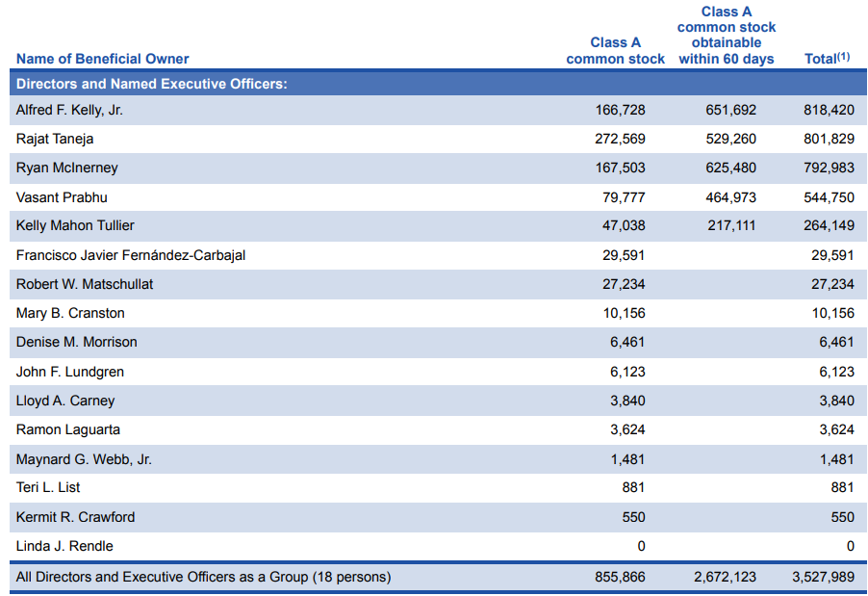This screenshot has width=868, height=596.
Task: Click value 167,503 in Ryan McInerney row
Action: 620,168
